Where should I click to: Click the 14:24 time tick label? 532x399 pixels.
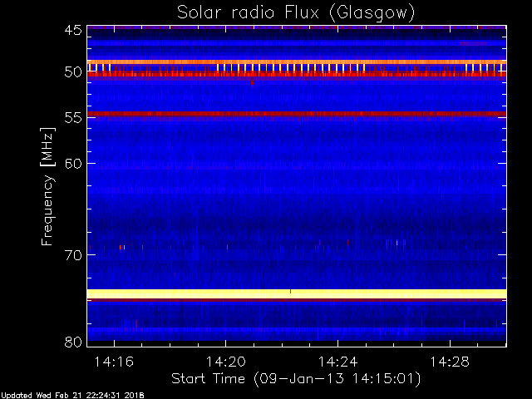[x=338, y=362]
